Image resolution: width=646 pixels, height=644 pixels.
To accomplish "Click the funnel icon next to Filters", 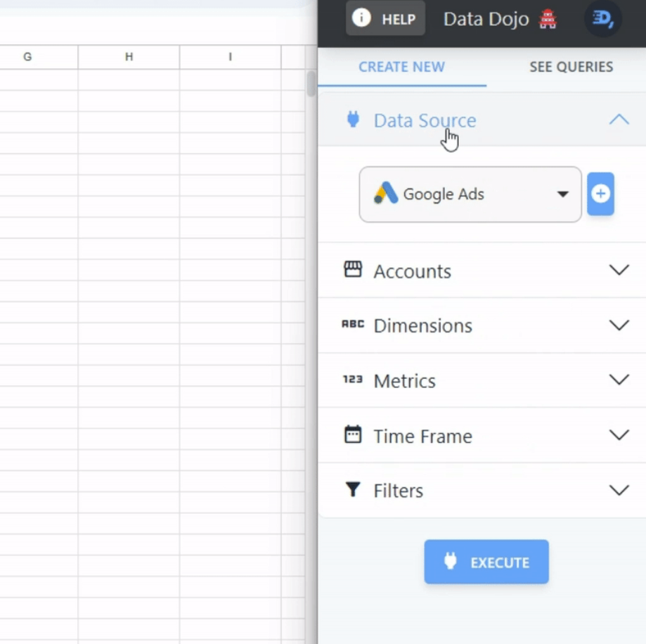I will [x=353, y=489].
